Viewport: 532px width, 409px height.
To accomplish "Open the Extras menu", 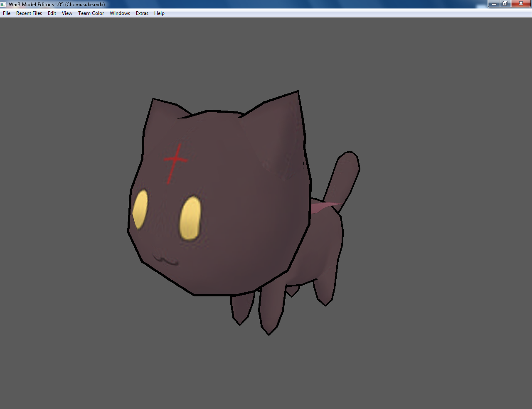I will point(142,13).
